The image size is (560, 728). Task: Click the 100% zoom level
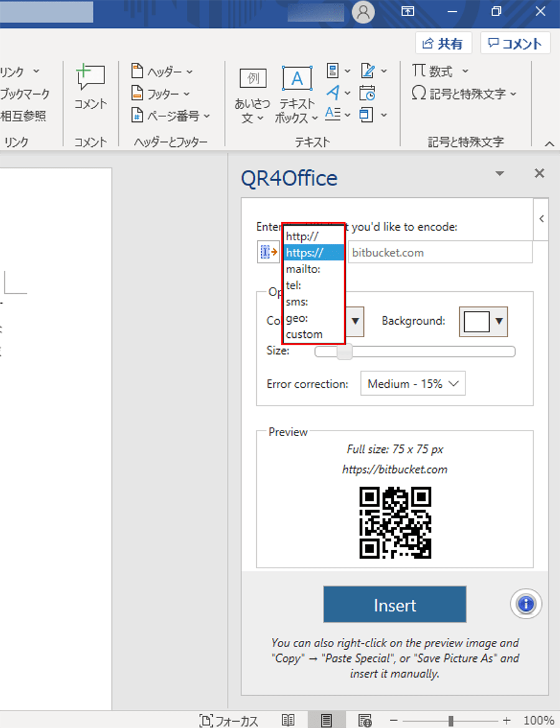pos(539,720)
